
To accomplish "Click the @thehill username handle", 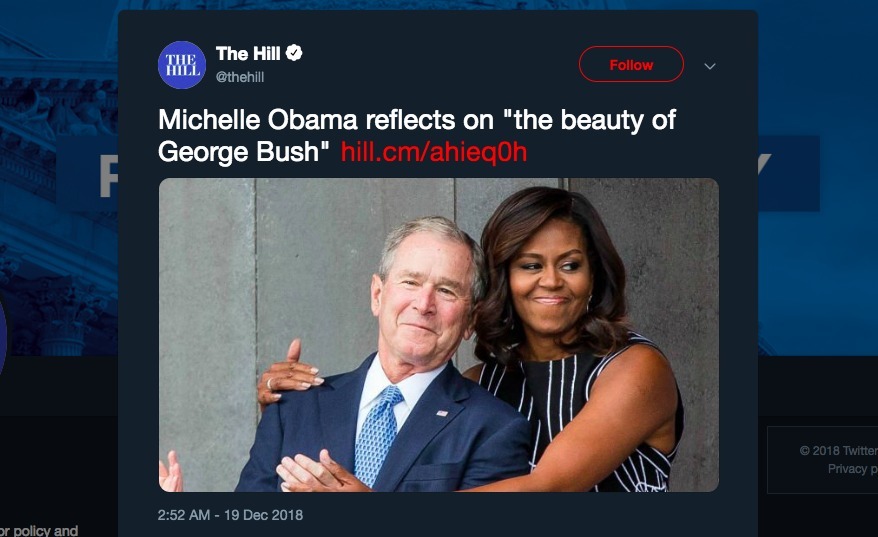I will point(240,77).
